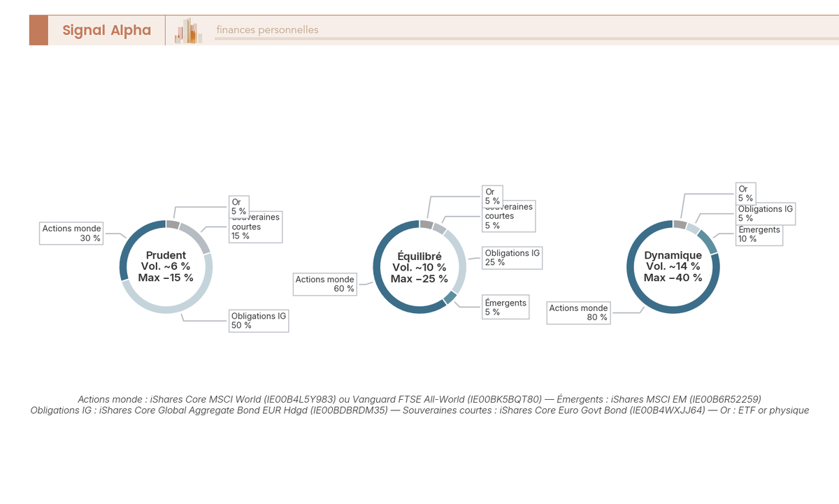The image size is (839, 504).
Task: Click the terracotta square in header
Action: pyautogui.click(x=38, y=30)
